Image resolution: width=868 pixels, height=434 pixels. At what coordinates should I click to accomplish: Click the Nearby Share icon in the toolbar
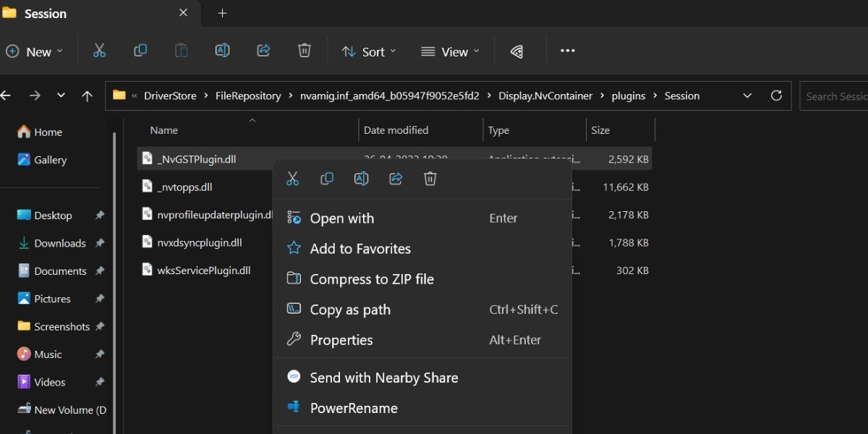[516, 51]
